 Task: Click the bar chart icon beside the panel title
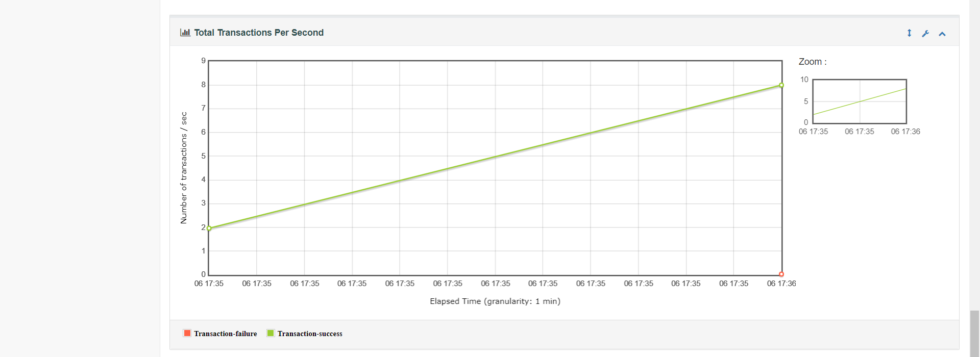(x=186, y=32)
